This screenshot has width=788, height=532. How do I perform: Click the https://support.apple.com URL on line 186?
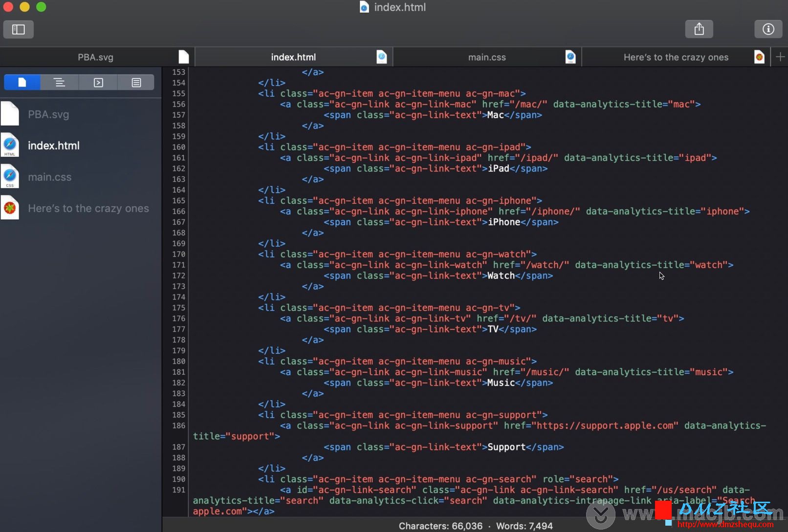(x=605, y=426)
